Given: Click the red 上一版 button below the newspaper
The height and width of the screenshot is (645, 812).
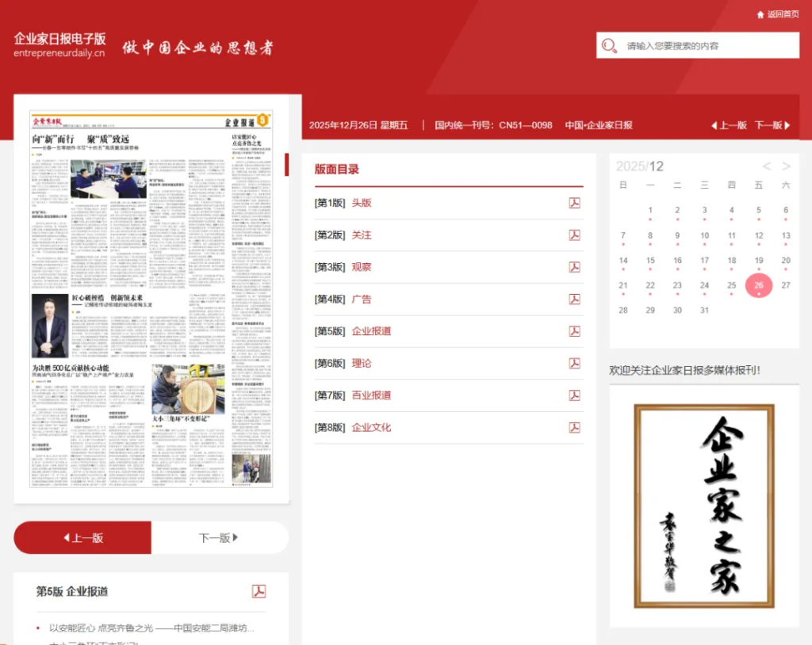Looking at the screenshot, I should coord(82,537).
